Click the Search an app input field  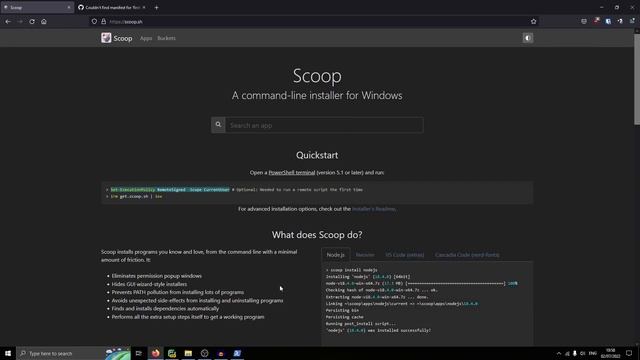click(324, 125)
